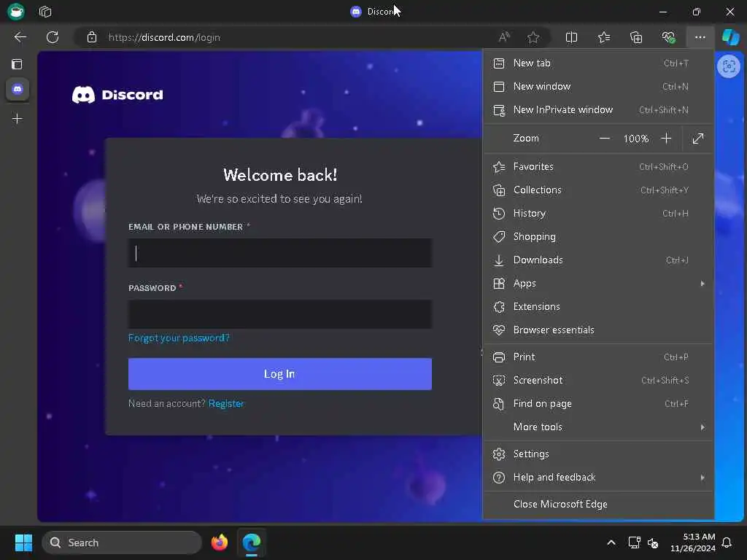Open the taskbar clock and date

693,542
